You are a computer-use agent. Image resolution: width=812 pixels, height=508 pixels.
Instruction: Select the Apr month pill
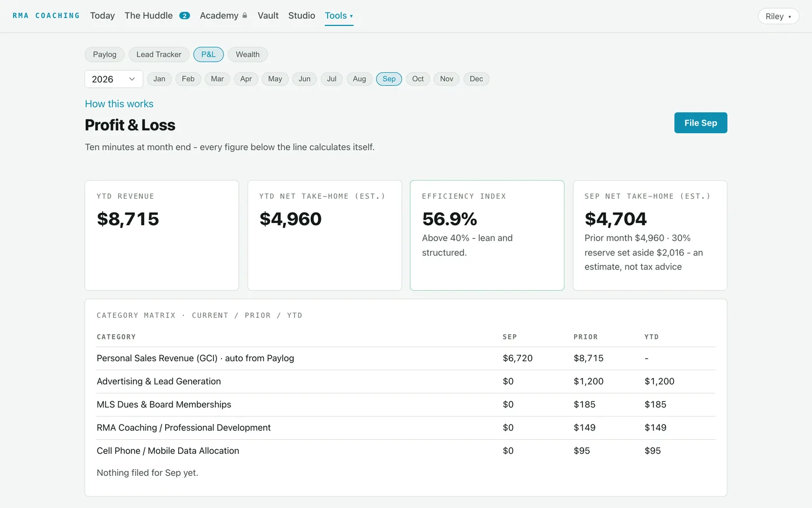[x=246, y=79]
